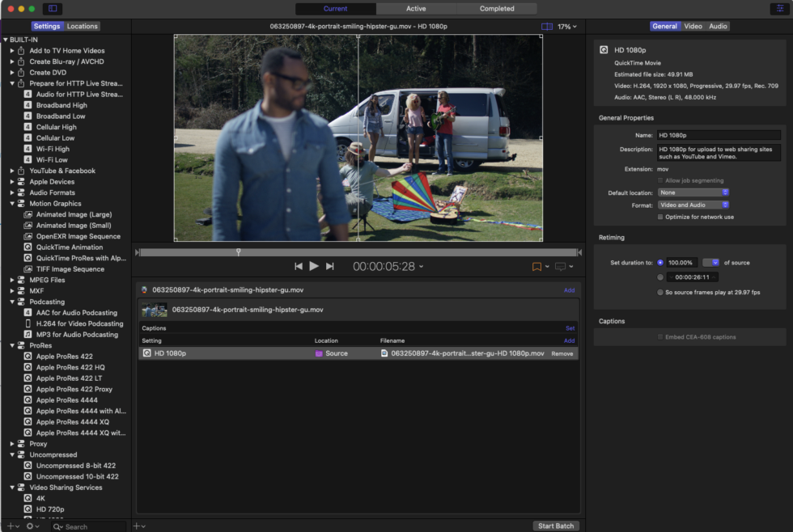Screen dimensions: 793x532
Task: Open the Default location None dropdown
Action: (x=693, y=192)
